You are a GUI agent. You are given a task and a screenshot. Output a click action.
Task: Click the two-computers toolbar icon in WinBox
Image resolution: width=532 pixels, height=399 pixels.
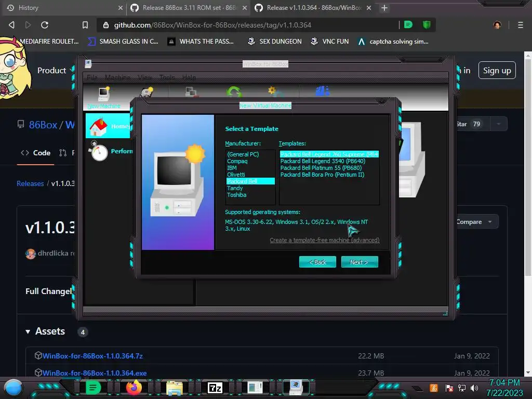pos(191,91)
